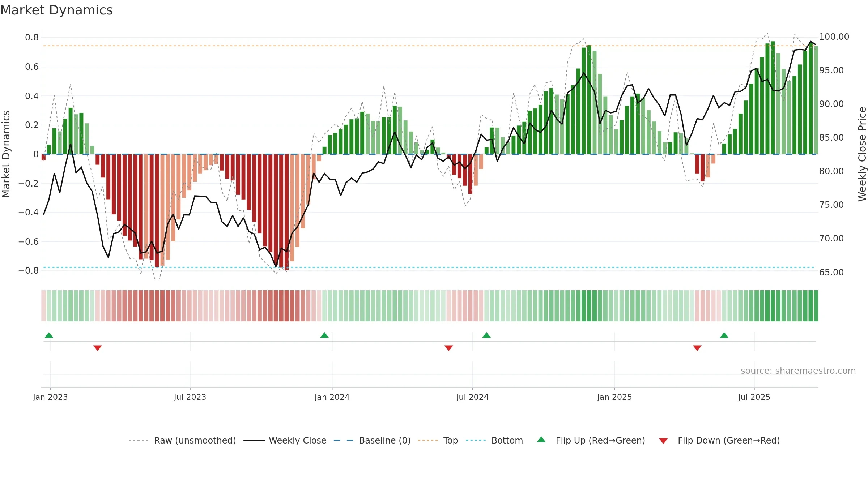Click the 0.8 left axis tick label
Viewport: 868px width, 488px height.
32,38
